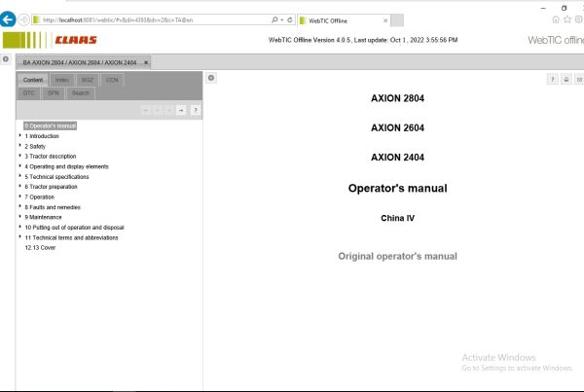Expand 4 Operating and display elements arrow

coord(20,166)
